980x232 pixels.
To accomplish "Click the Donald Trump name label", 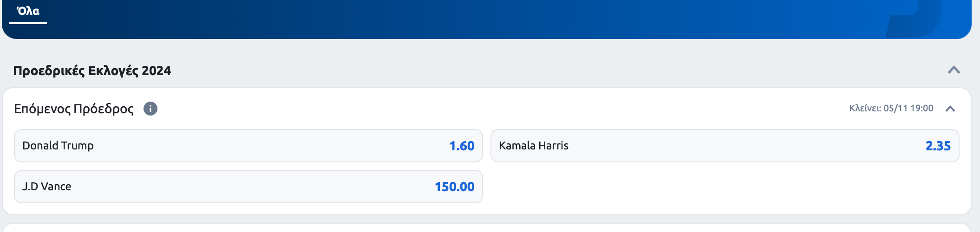I will (x=58, y=146).
